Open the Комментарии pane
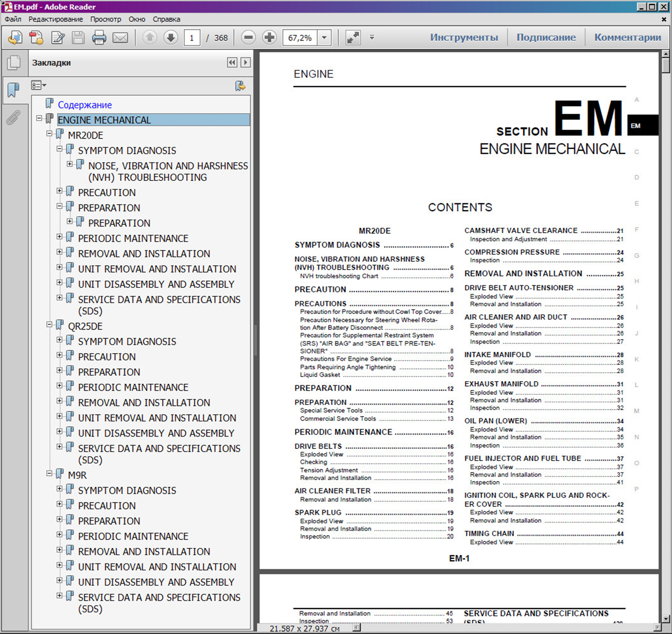The height and width of the screenshot is (634, 672). pos(627,38)
